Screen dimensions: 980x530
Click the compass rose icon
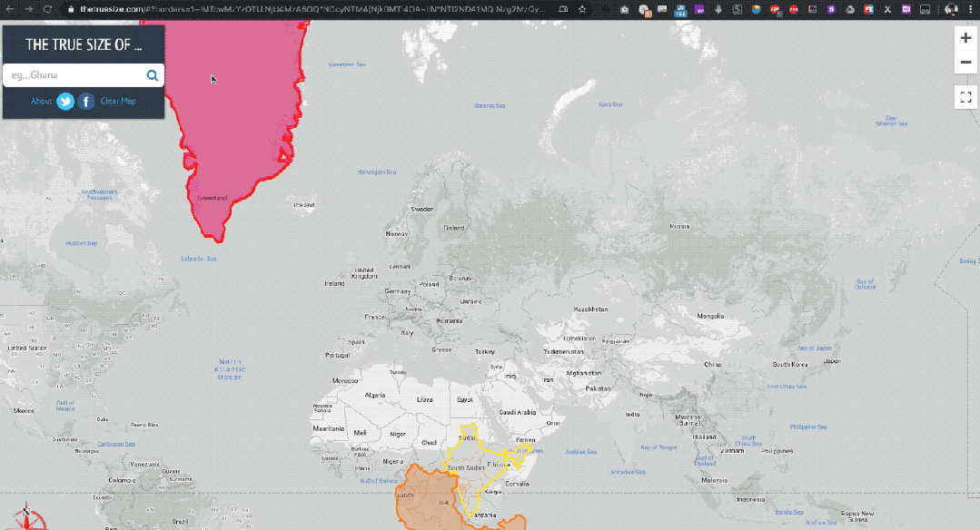pyautogui.click(x=26, y=517)
